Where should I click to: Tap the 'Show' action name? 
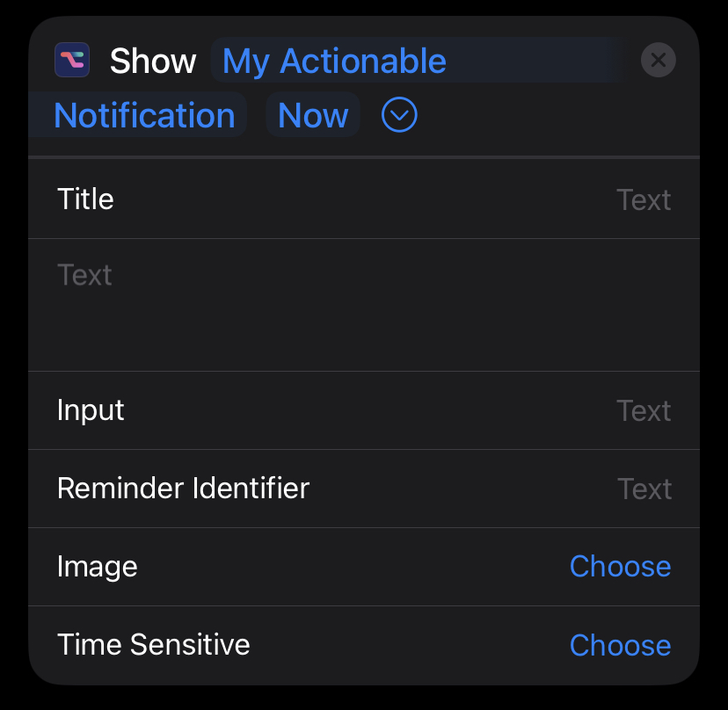point(153,61)
